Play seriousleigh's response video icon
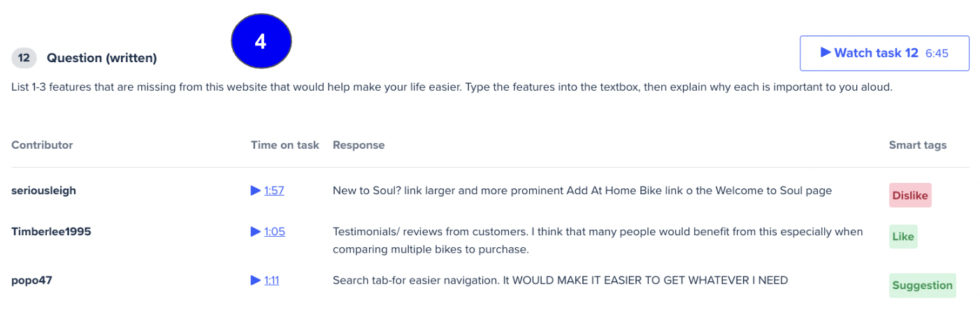The width and height of the screenshot is (980, 317). click(255, 190)
